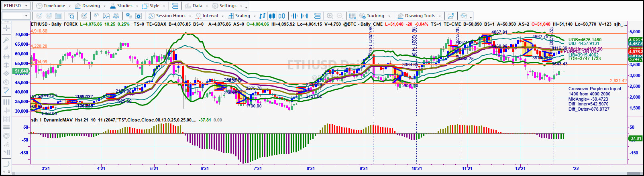The width and height of the screenshot is (644, 176).
Task: Switch to hollow candlestick chart style
Action: (x=282, y=16)
